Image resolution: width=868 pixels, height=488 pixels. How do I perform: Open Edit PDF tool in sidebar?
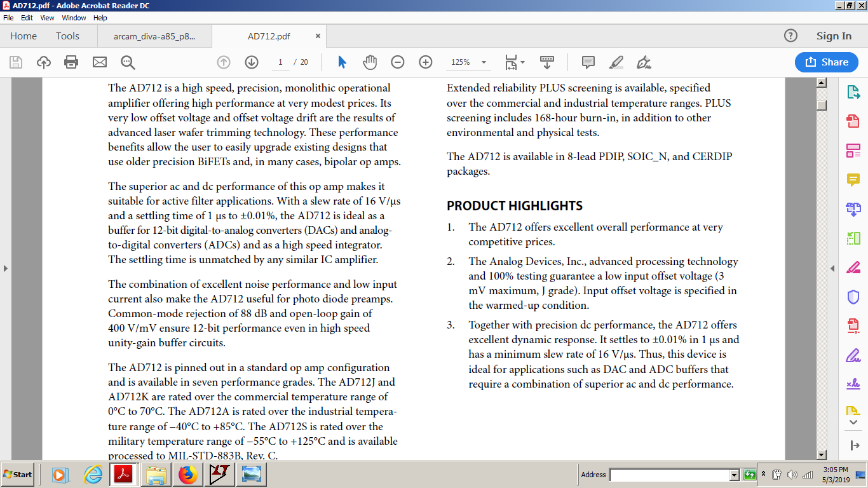853,151
